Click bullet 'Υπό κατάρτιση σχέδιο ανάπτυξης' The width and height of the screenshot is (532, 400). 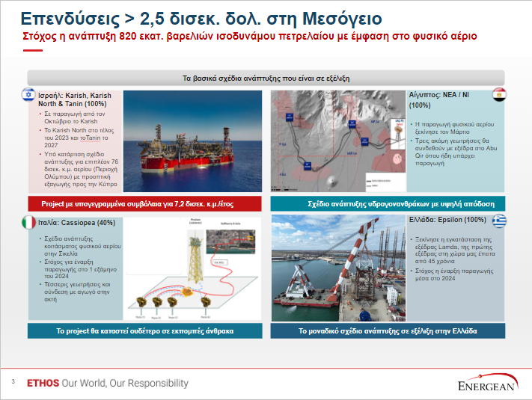(x=81, y=169)
